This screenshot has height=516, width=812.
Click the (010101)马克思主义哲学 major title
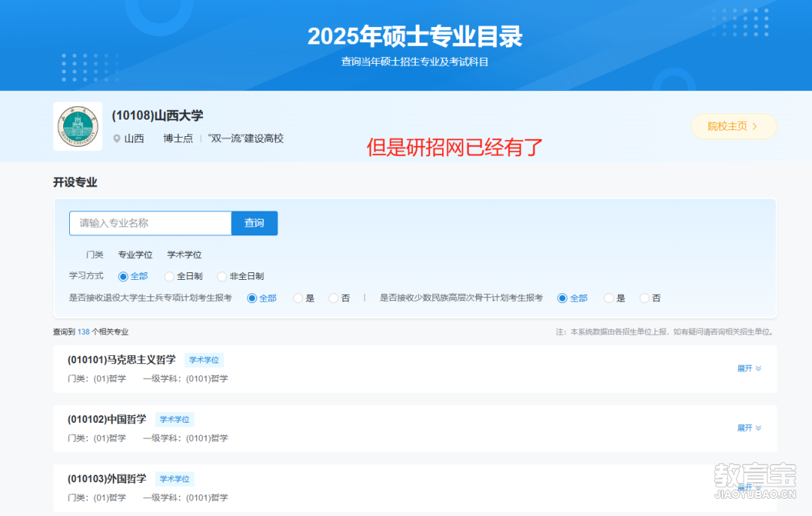click(122, 360)
